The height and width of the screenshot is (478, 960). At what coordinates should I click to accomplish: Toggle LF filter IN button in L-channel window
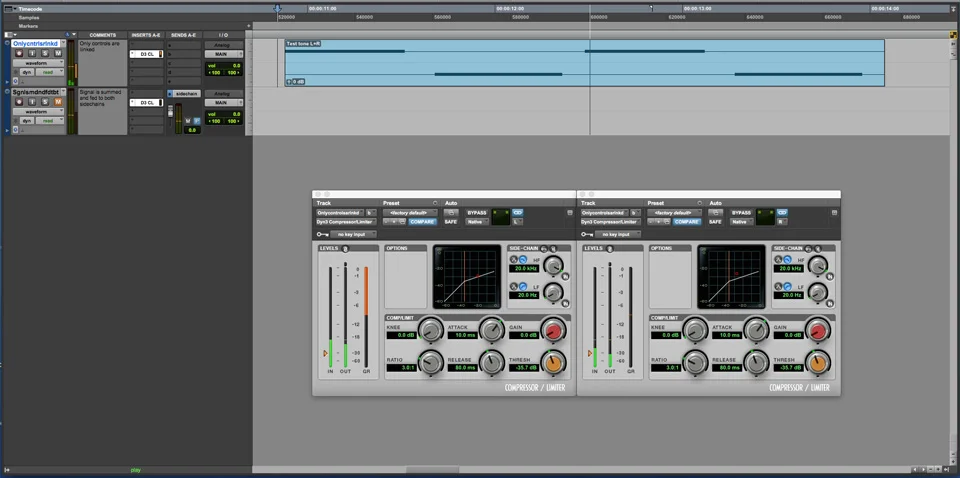(x=565, y=302)
